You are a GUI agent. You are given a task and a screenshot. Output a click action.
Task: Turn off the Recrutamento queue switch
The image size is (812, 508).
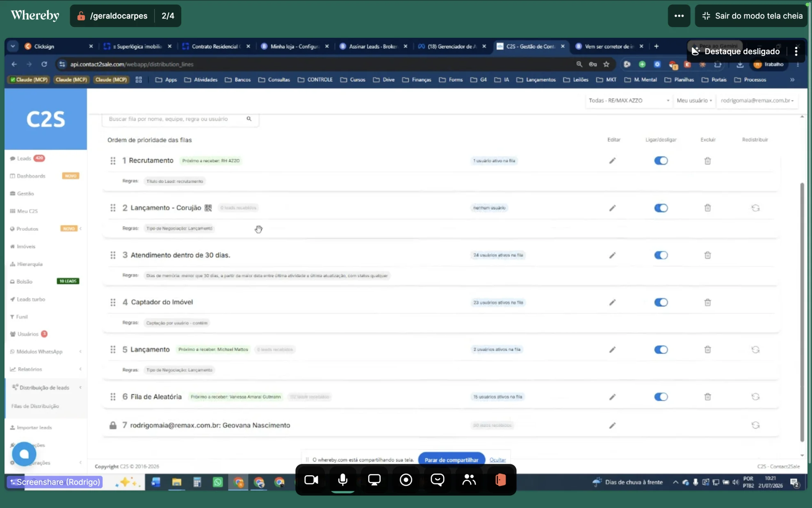(661, 161)
